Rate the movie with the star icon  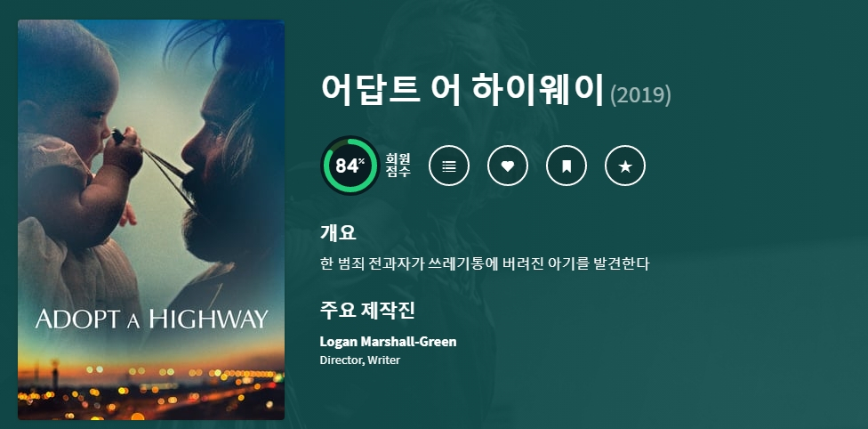[625, 166]
